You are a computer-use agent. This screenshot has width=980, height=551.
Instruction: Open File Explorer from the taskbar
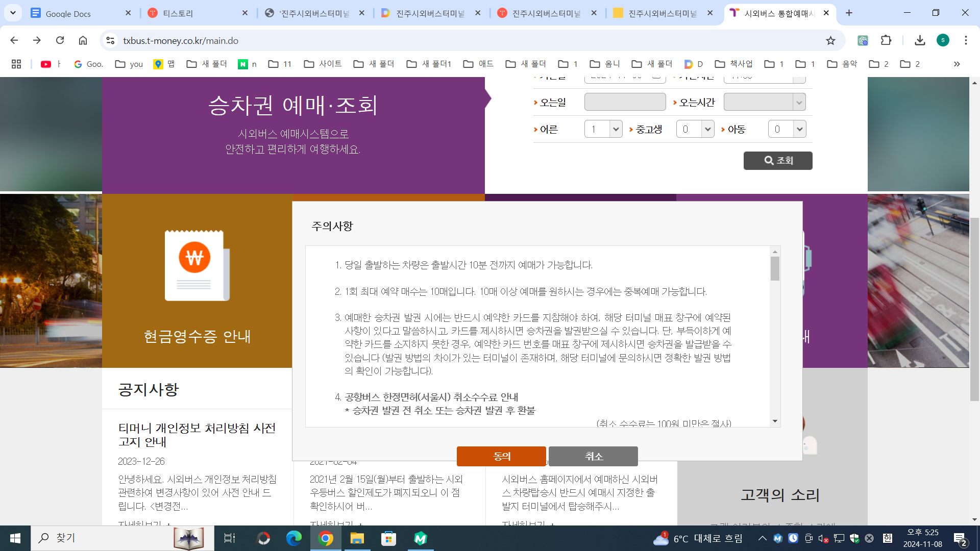[x=357, y=538]
